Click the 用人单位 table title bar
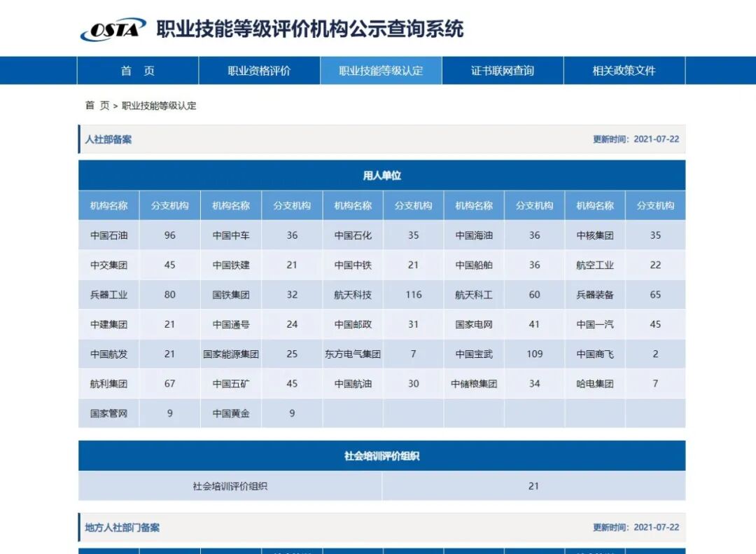The width and height of the screenshot is (756, 554). pos(382,175)
